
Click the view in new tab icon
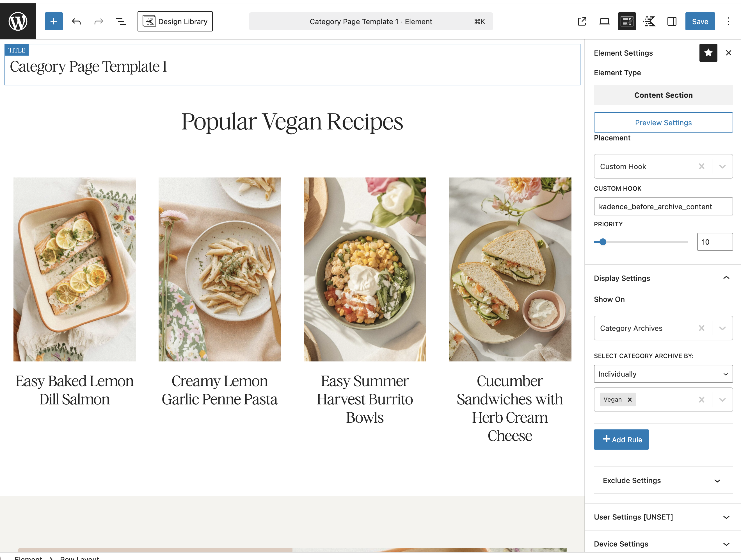click(x=582, y=21)
